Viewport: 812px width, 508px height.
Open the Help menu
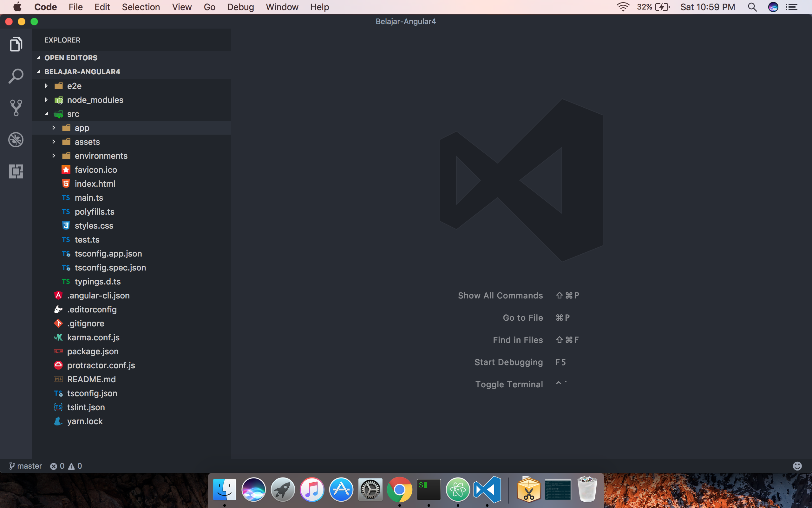319,7
